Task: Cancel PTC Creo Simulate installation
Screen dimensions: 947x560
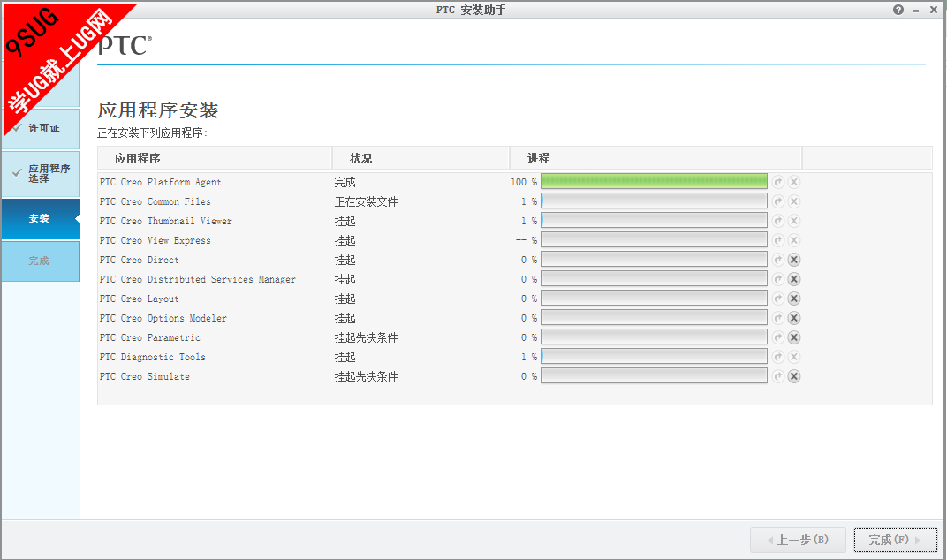Action: pyautogui.click(x=794, y=376)
